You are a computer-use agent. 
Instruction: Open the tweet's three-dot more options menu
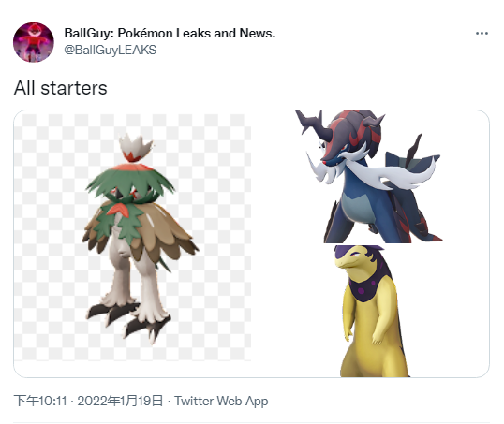pyautogui.click(x=482, y=33)
